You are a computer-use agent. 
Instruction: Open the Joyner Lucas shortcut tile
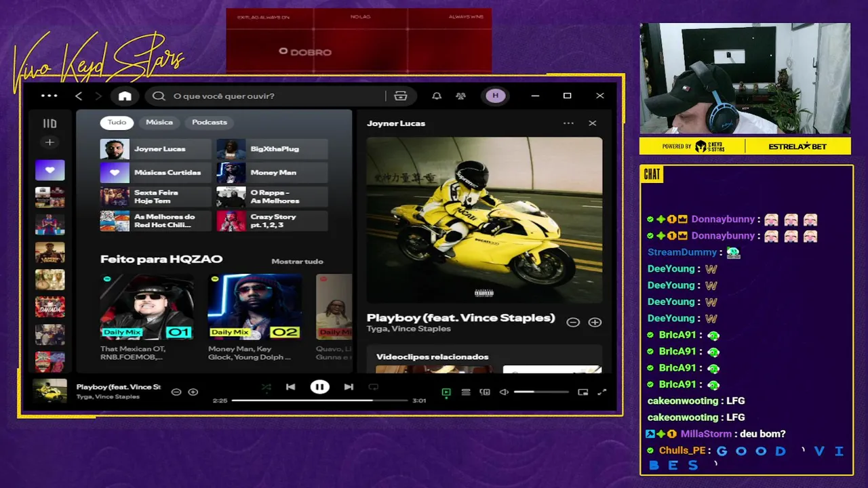pos(156,149)
